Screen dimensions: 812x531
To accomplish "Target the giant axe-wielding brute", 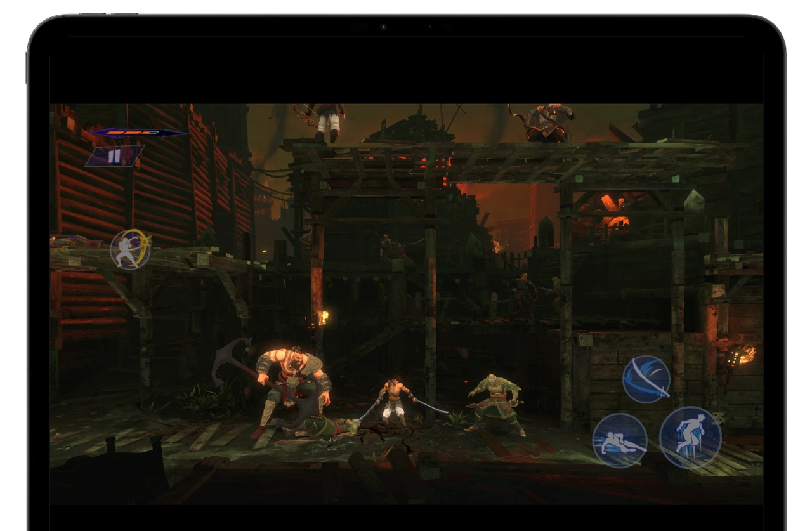I will point(293,387).
